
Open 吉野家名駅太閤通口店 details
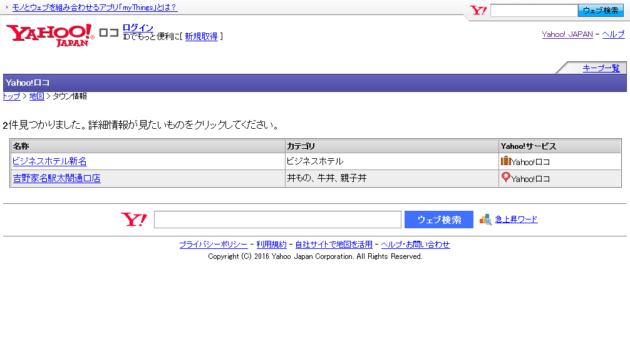click(56, 178)
